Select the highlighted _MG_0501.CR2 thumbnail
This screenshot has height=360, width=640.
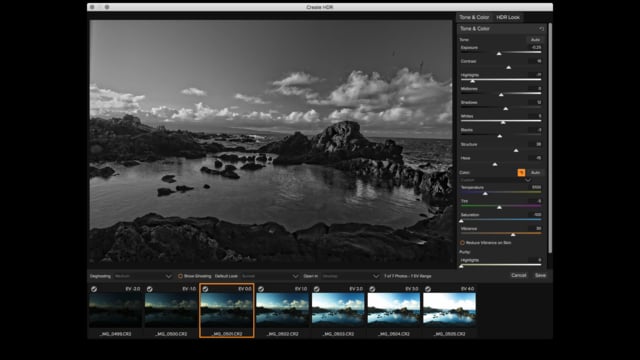pos(227,311)
